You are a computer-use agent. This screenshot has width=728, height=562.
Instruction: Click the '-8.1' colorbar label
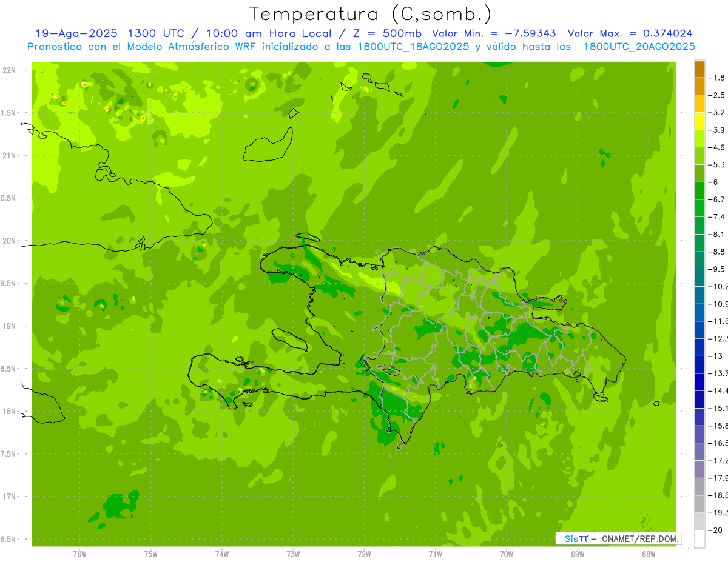point(718,235)
